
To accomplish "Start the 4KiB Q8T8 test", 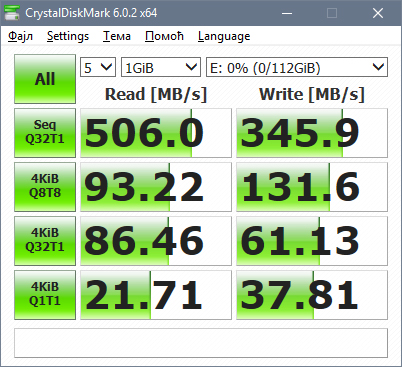I will pyautogui.click(x=45, y=187).
